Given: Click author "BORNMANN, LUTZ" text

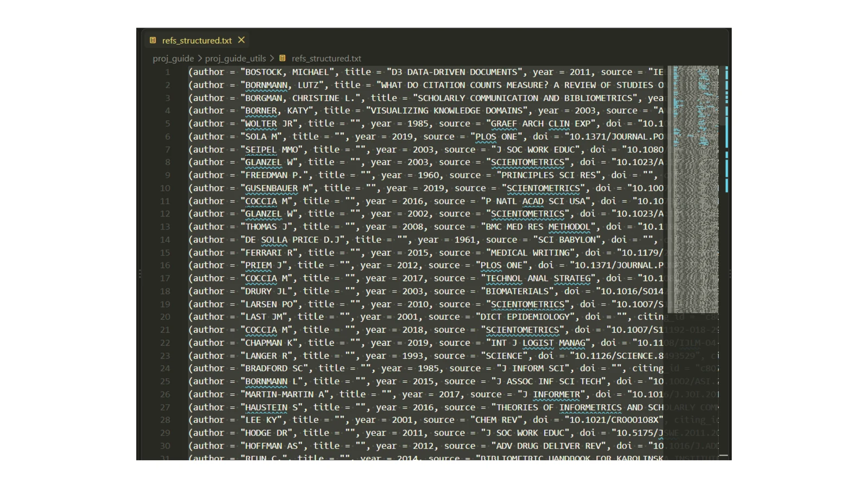Looking at the screenshot, I should pyautogui.click(x=282, y=85).
